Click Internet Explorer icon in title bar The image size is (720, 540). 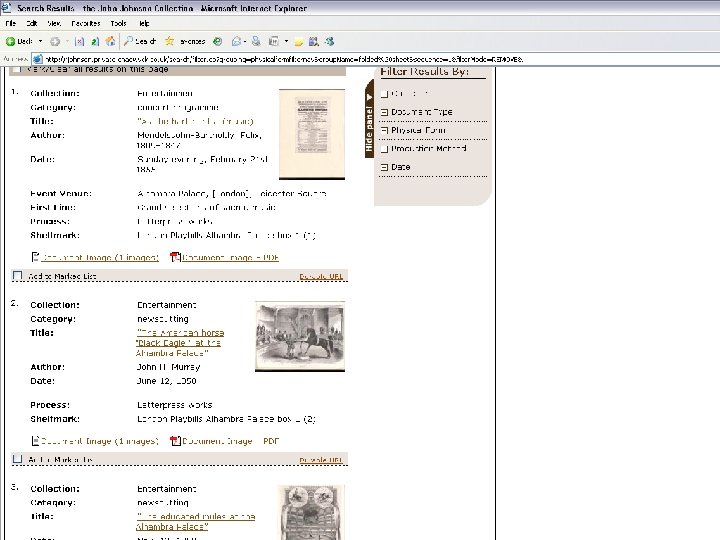(6, 7)
